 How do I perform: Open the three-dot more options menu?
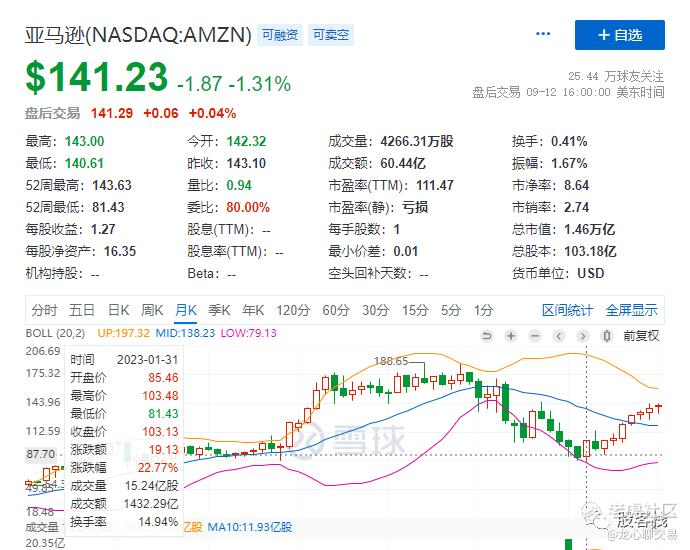[543, 34]
